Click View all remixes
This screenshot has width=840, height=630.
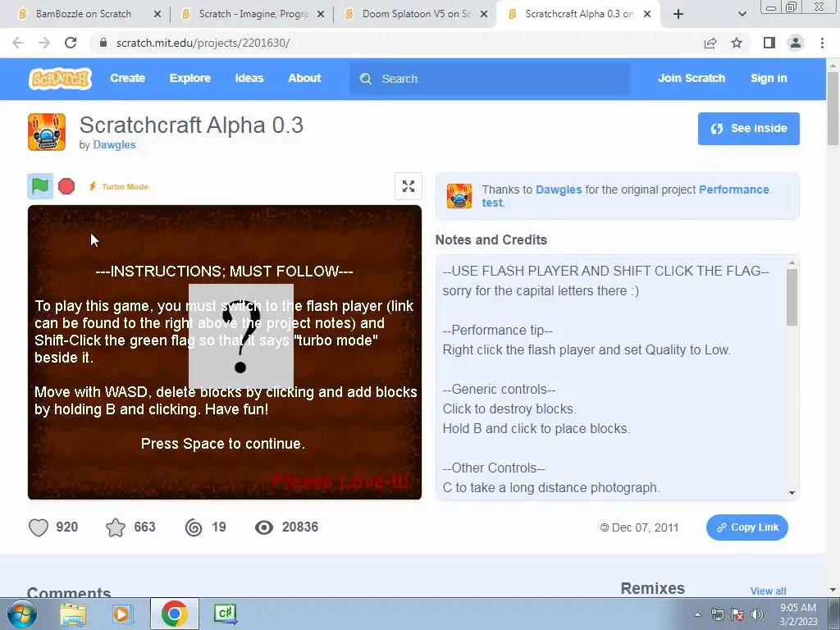pos(768,591)
